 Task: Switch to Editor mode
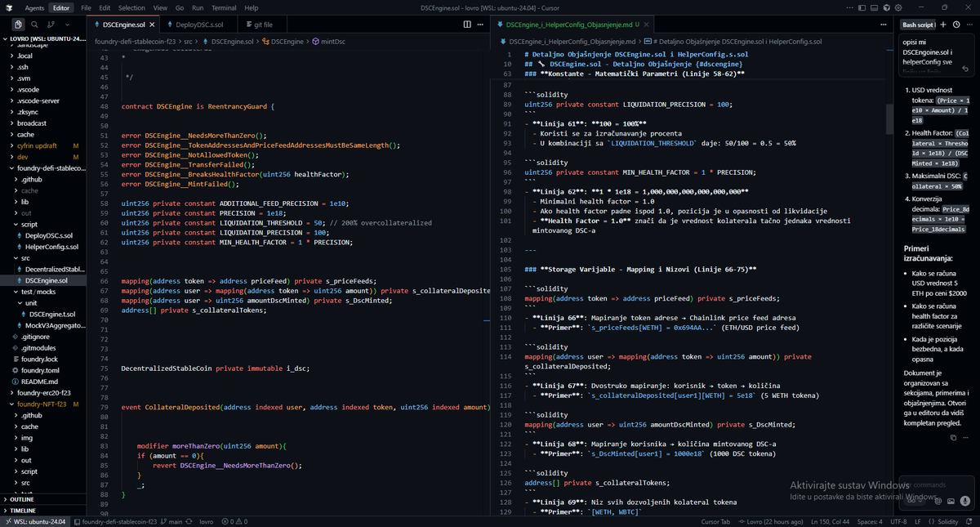[61, 7]
